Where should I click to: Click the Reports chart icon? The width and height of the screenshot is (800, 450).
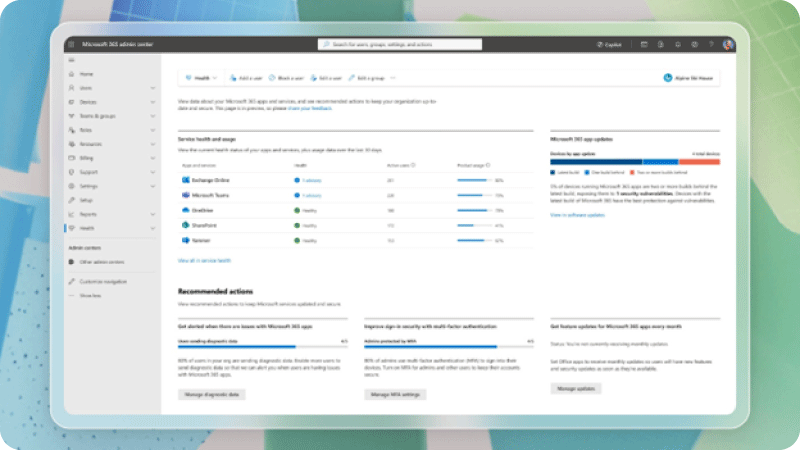(x=71, y=214)
